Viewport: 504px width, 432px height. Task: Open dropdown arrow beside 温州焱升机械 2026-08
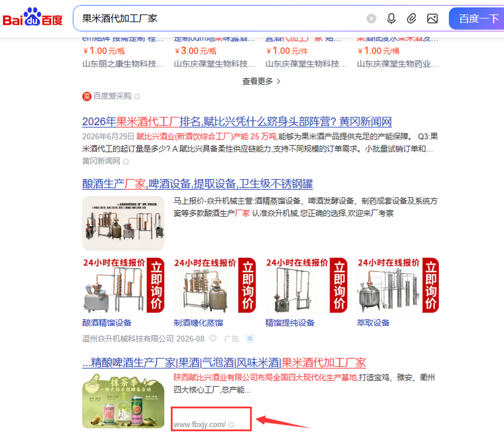click(213, 338)
